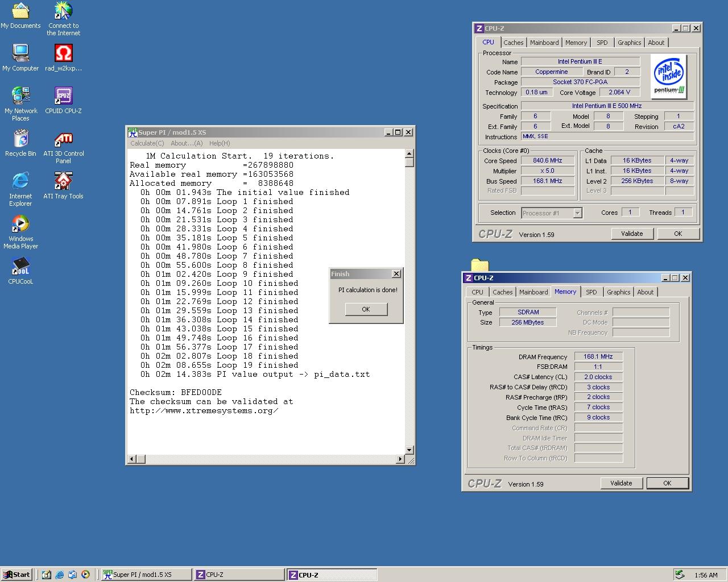Switch to About tab in lower CPU-Z window

point(646,292)
